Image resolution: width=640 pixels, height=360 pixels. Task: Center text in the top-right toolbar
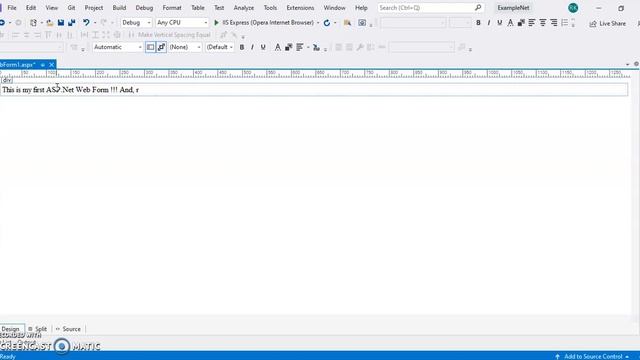pos(542,23)
